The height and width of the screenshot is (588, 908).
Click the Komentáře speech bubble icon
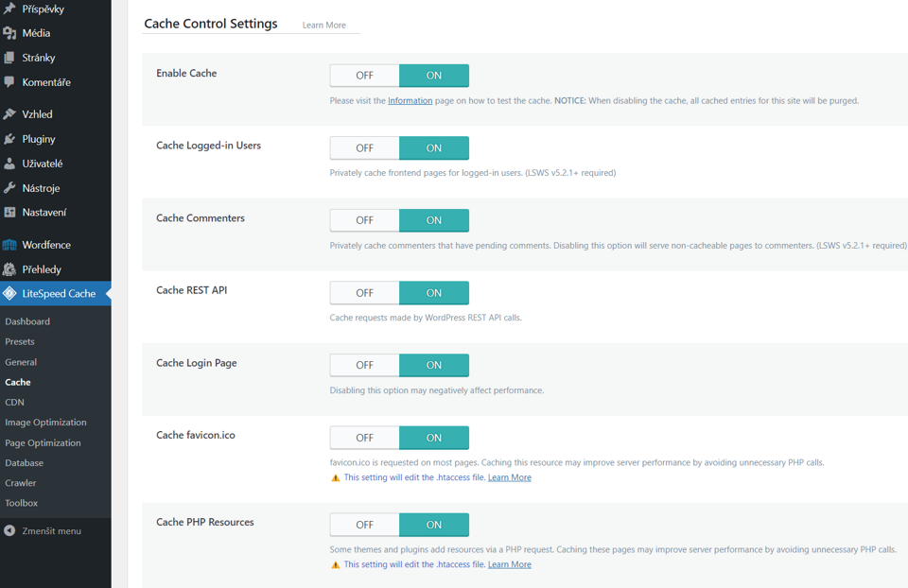point(9,82)
